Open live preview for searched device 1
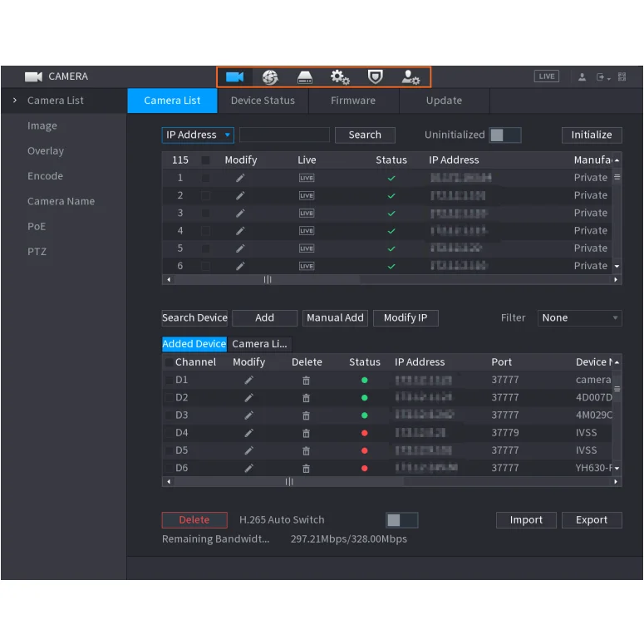This screenshot has height=644, width=644. click(x=307, y=178)
